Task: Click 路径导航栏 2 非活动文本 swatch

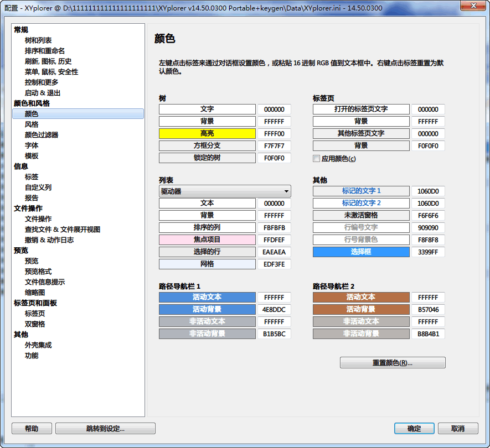Action: pos(361,321)
